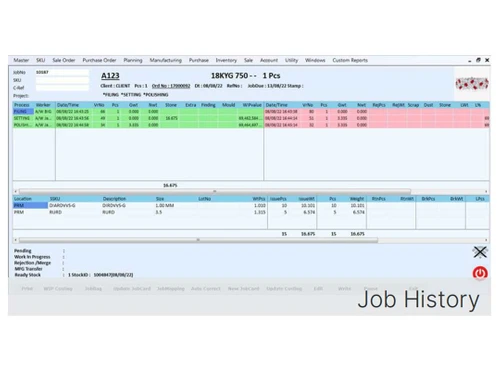Click the Dust column header
The width and height of the screenshot is (500, 375).
coord(428,105)
